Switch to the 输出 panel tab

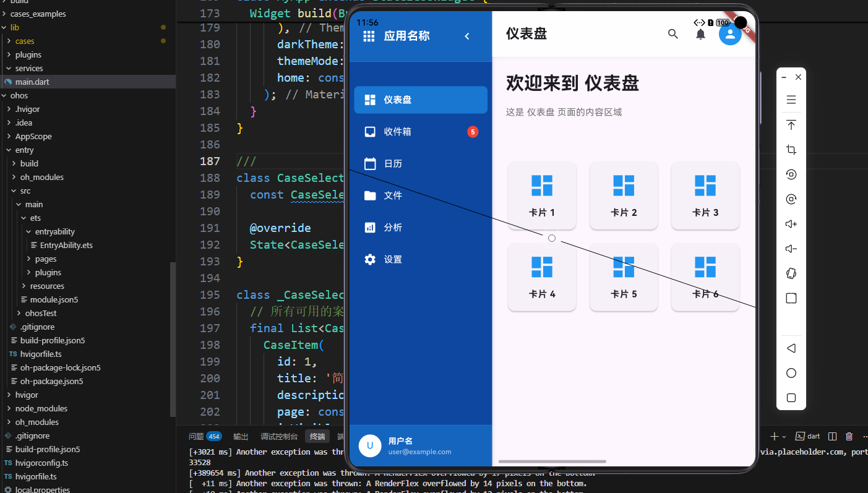[240, 436]
